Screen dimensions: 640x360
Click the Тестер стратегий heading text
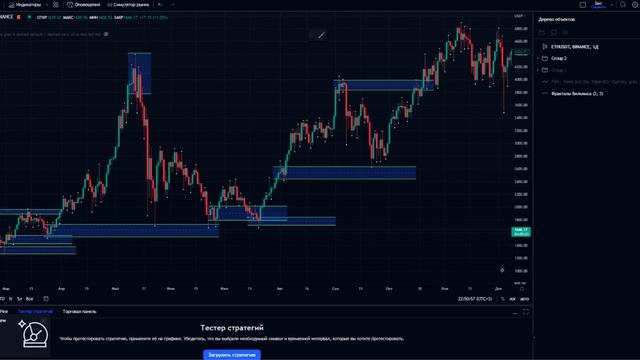pyautogui.click(x=232, y=327)
